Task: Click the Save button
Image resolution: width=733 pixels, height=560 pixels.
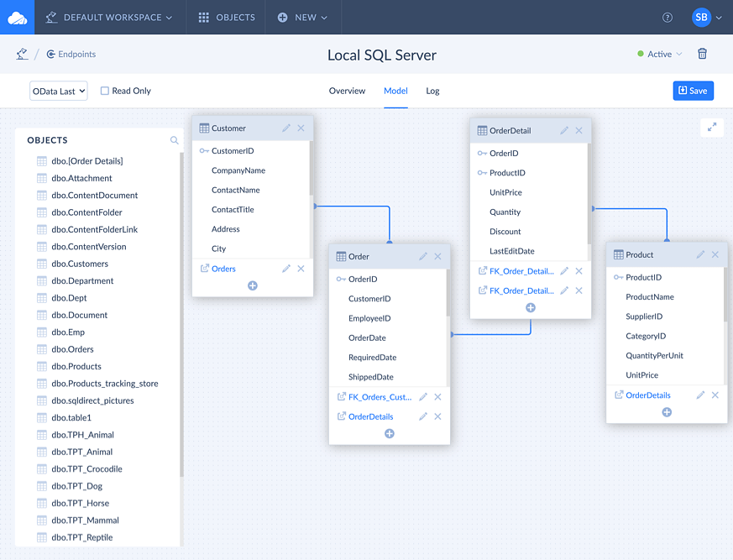Action: tap(693, 91)
